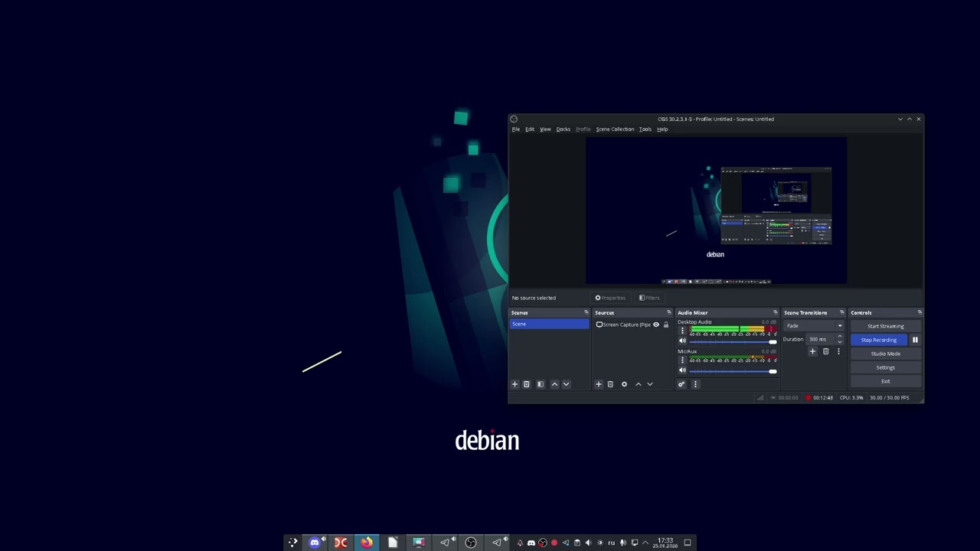Click Stop Recording
This screenshot has height=551, width=980.
[x=879, y=340]
